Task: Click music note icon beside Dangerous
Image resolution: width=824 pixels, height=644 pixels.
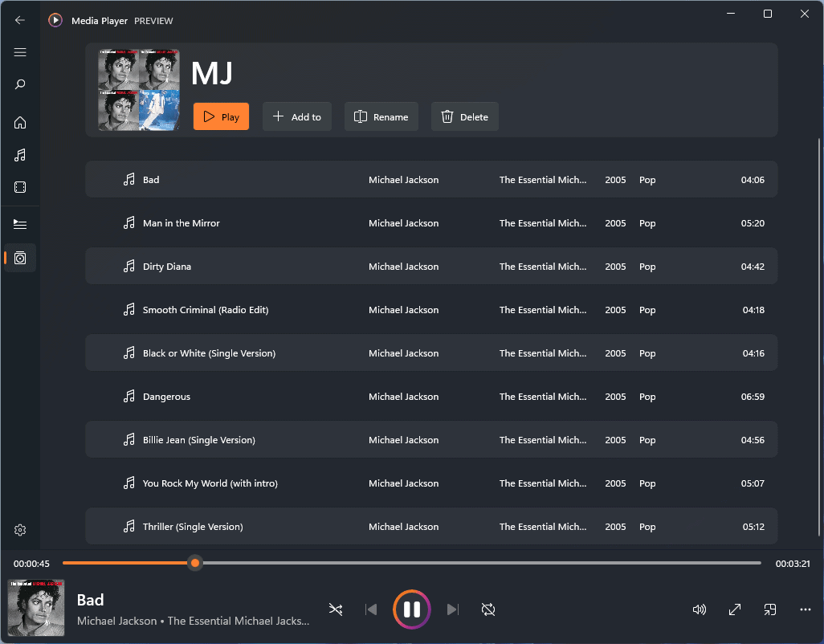Action: tap(128, 396)
